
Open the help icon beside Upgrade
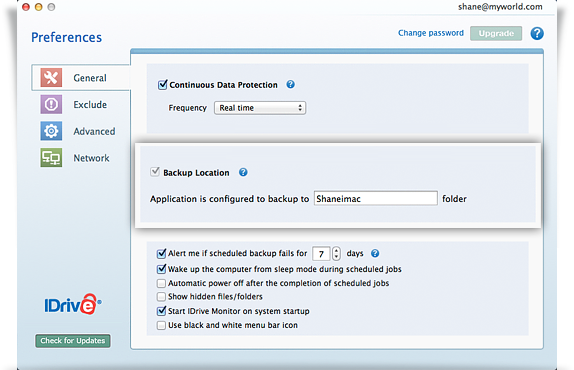pos(537,33)
